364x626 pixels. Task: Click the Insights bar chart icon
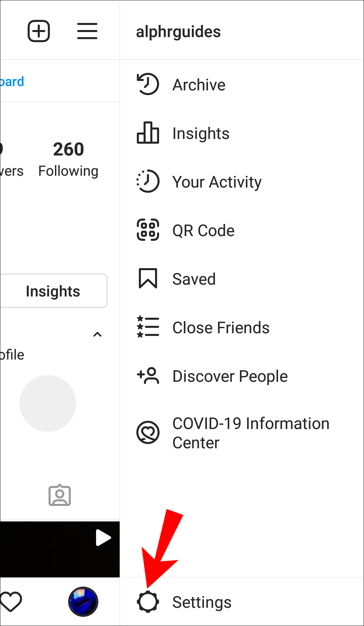(x=148, y=133)
